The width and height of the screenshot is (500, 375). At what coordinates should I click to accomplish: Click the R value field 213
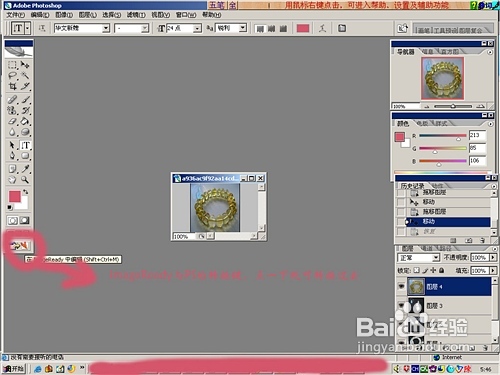point(477,135)
